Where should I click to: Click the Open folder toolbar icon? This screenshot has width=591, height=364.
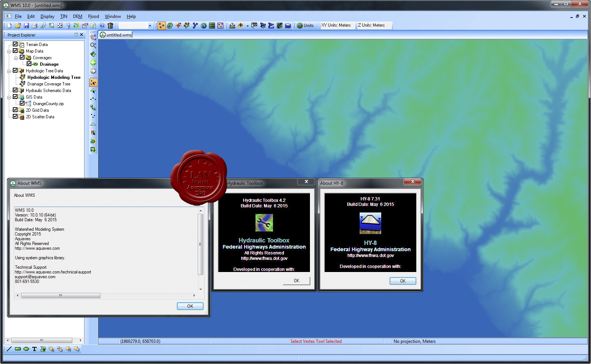coord(18,26)
